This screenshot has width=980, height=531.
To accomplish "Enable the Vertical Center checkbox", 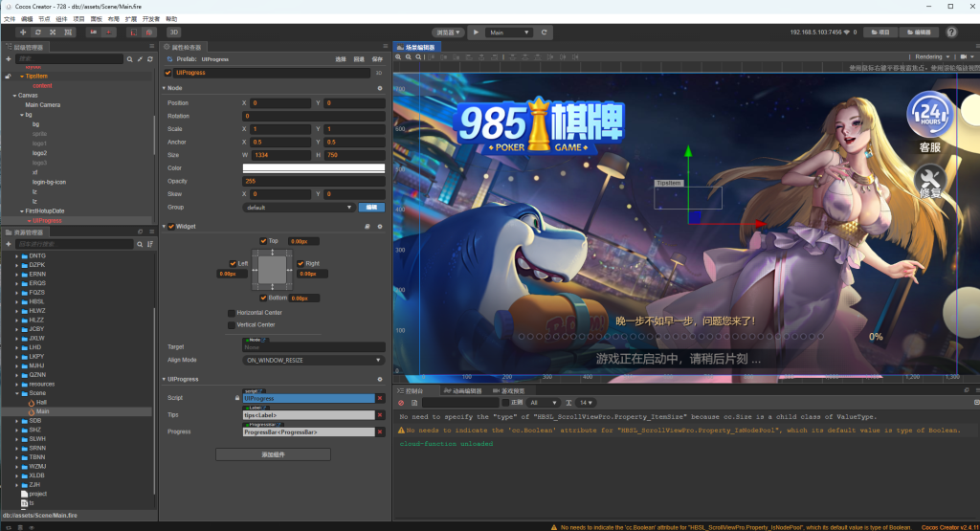I will coord(232,325).
